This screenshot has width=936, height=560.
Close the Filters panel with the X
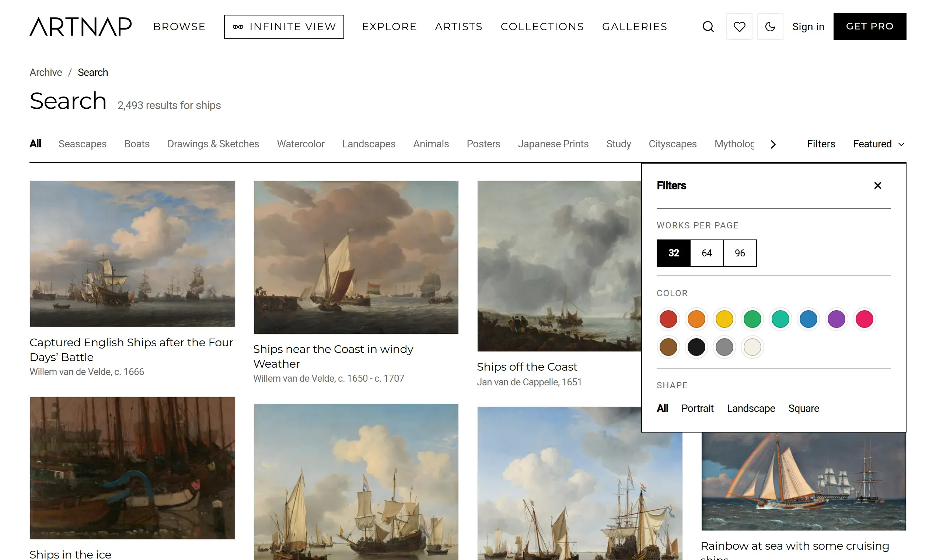(877, 185)
